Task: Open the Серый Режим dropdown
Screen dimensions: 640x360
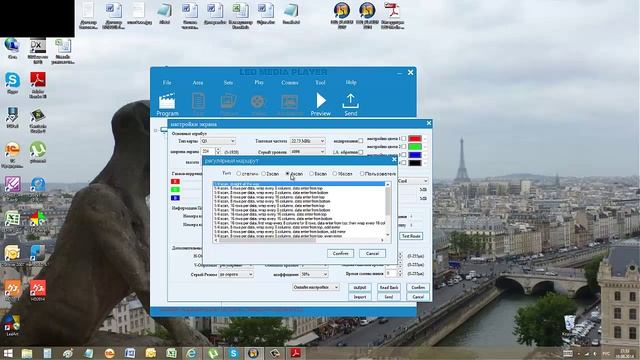Action: [236, 275]
